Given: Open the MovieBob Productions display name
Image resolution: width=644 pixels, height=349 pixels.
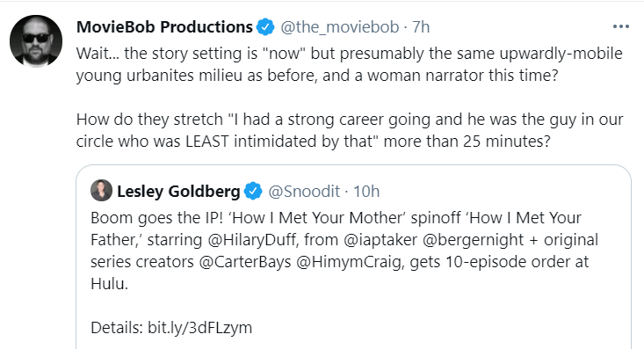Looking at the screenshot, I should [x=164, y=27].
